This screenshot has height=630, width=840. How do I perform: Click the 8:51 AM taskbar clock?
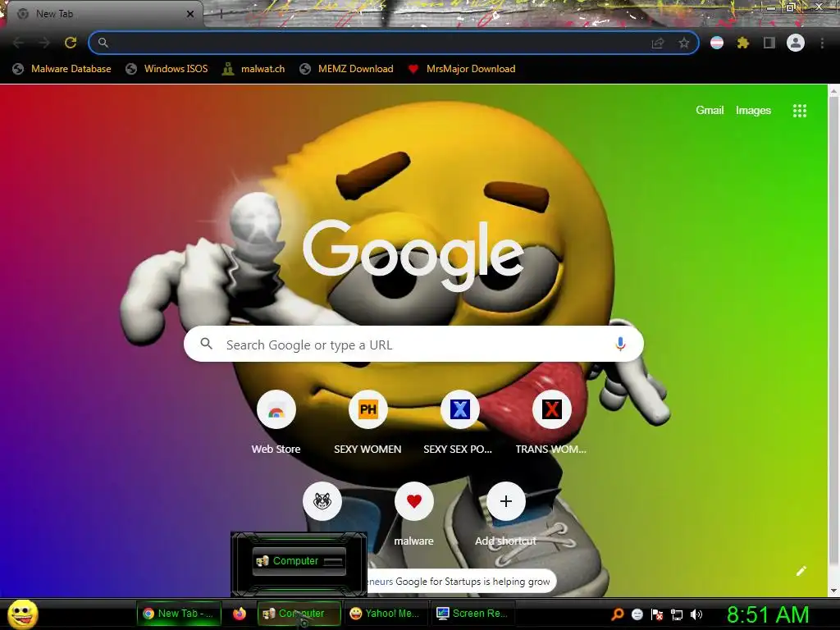(768, 614)
